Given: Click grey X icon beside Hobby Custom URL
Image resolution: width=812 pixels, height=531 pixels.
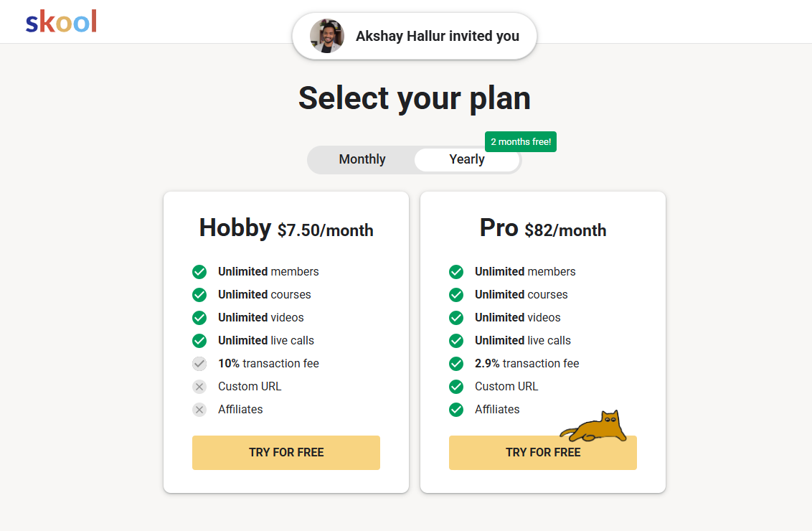Looking at the screenshot, I should [199, 387].
